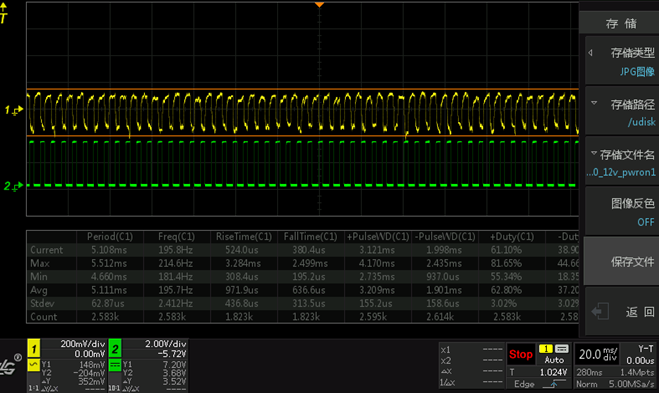Open the 存储 menu header
The image size is (659, 393).
tap(621, 24)
